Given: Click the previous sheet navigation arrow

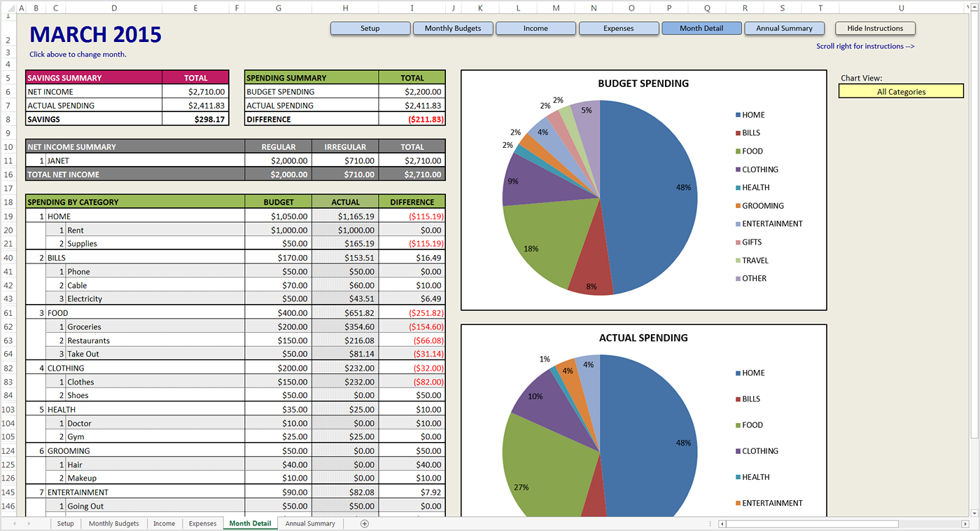Looking at the screenshot, I should (x=15, y=524).
